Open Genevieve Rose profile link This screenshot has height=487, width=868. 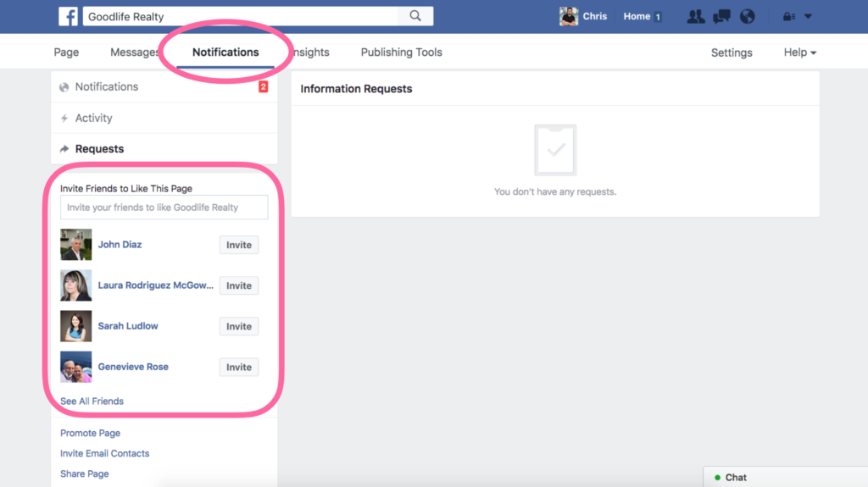click(x=133, y=367)
